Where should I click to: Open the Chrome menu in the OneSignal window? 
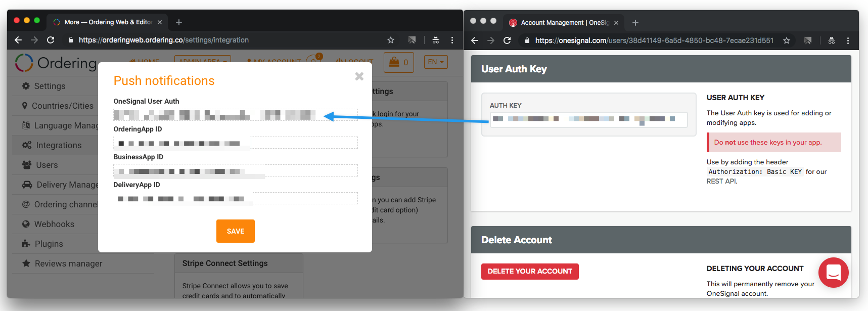click(x=848, y=40)
